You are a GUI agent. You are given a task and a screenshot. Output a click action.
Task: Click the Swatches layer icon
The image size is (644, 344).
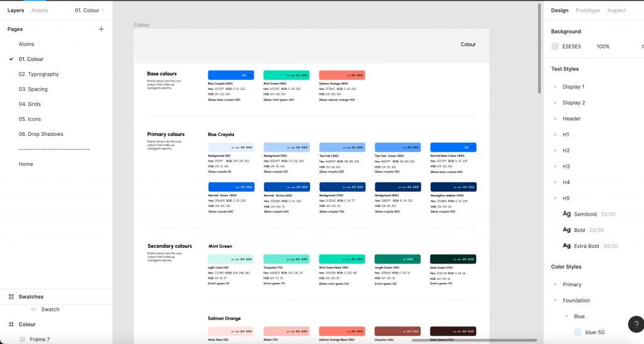click(x=11, y=297)
